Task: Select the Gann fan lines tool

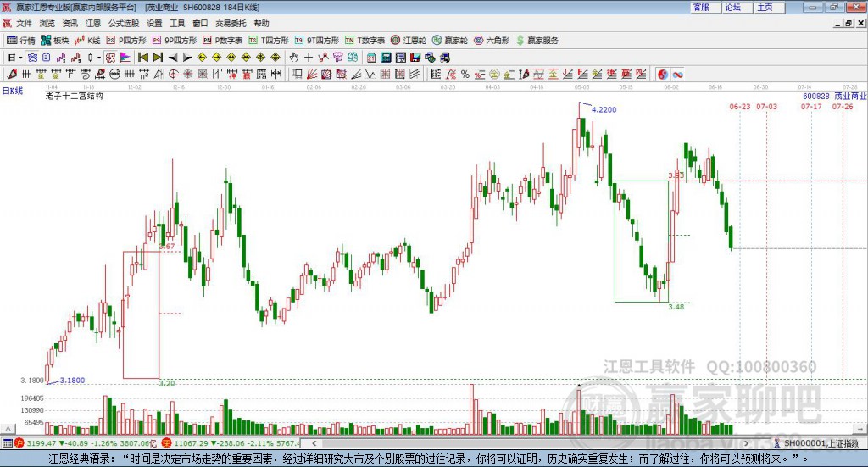Action: [312, 74]
